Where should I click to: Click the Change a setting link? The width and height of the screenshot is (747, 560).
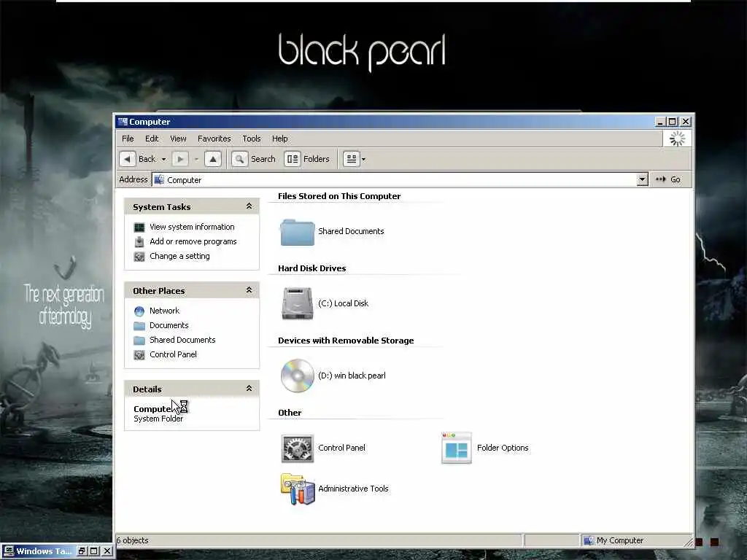point(179,256)
